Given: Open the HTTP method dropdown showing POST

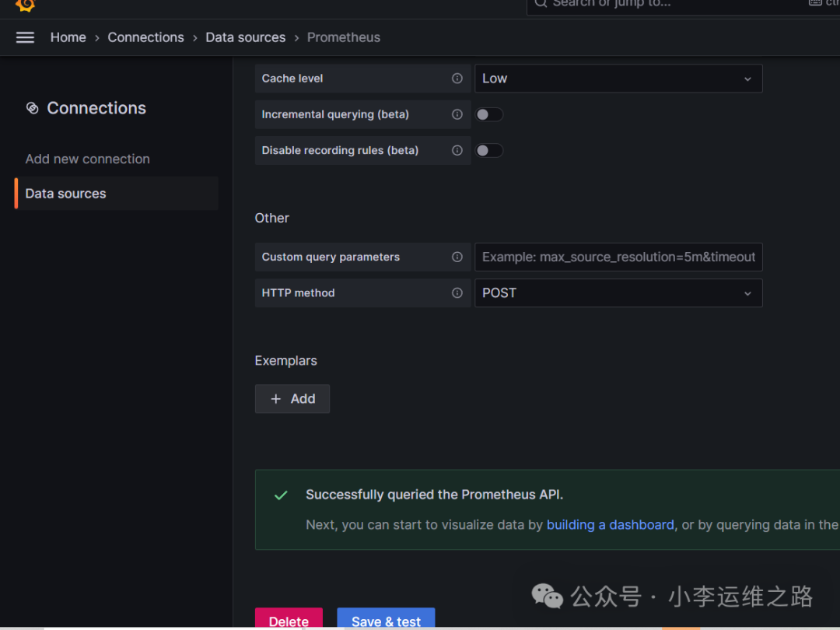Looking at the screenshot, I should coord(618,292).
